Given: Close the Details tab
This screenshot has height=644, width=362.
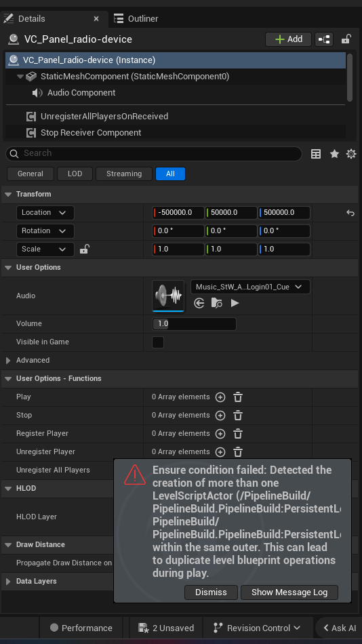Looking at the screenshot, I should (96, 19).
